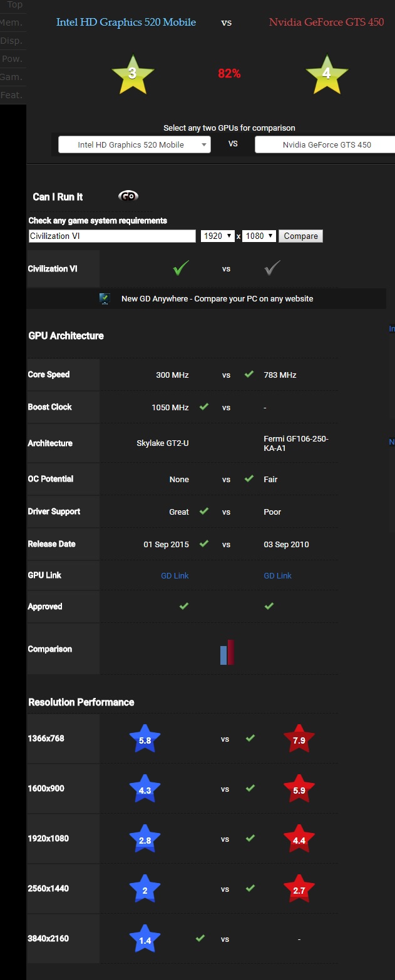Open the Nvidia GeForce GTS 450 title link
395x980 pixels.
pos(326,22)
